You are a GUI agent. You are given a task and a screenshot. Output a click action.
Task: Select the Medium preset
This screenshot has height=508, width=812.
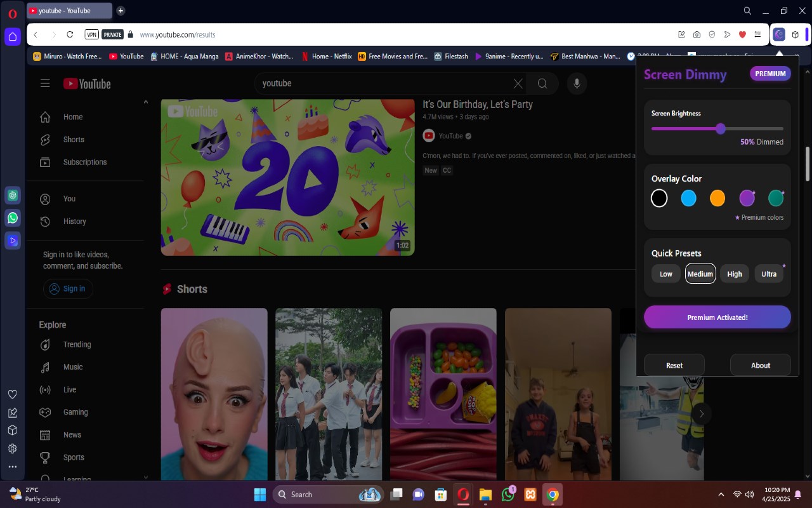click(700, 274)
